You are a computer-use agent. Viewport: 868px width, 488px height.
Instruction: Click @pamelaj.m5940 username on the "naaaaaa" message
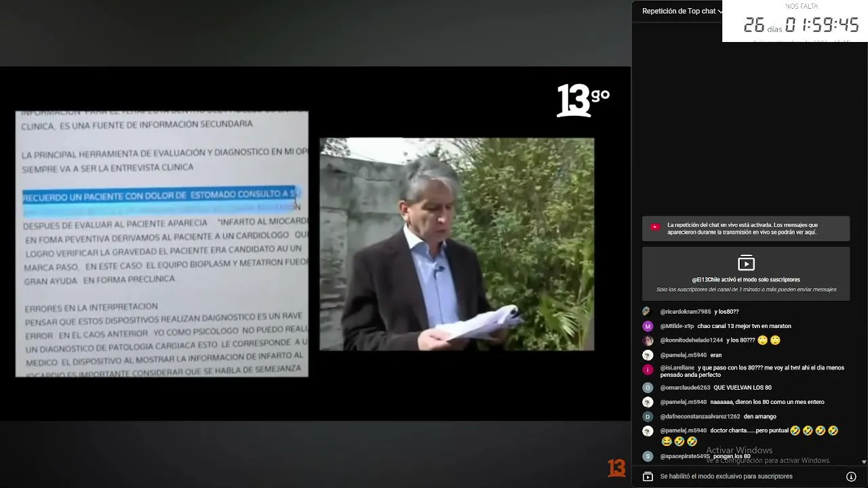point(684,402)
